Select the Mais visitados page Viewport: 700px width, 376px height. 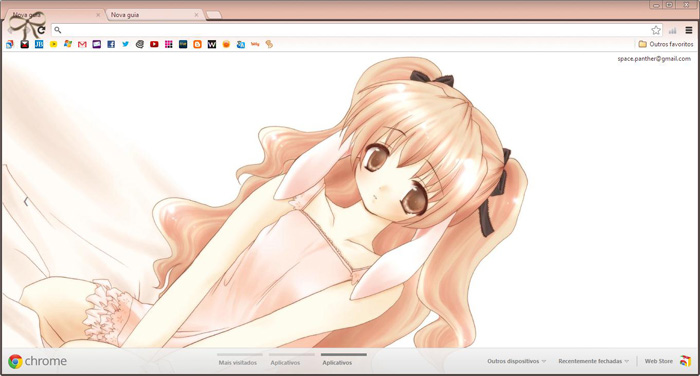238,363
